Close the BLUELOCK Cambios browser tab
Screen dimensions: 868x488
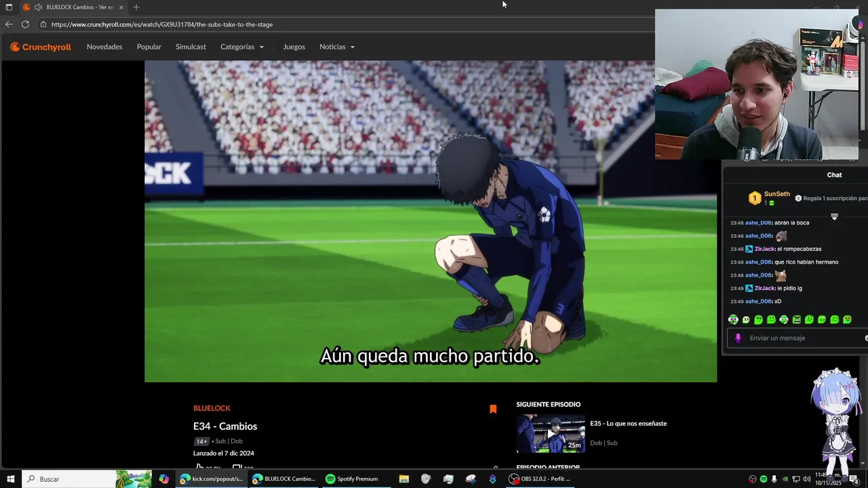[121, 7]
